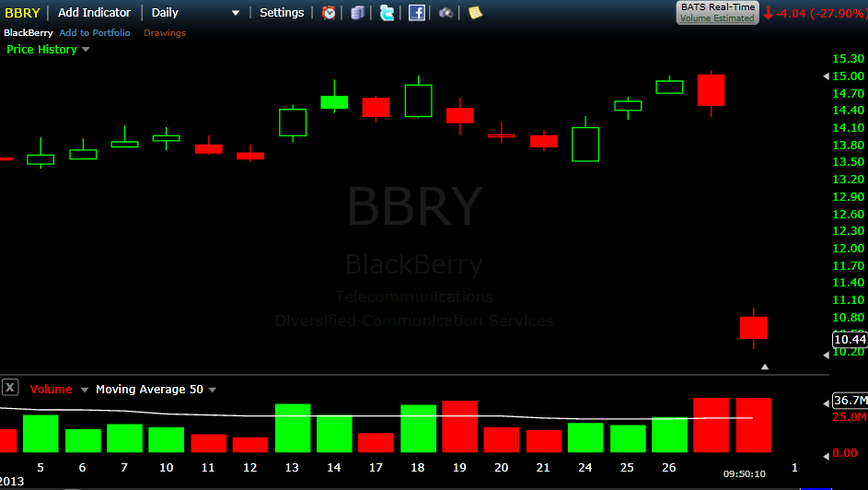The width and height of the screenshot is (868, 490).
Task: Click the red down arrow beside -4.04
Action: [x=768, y=13]
